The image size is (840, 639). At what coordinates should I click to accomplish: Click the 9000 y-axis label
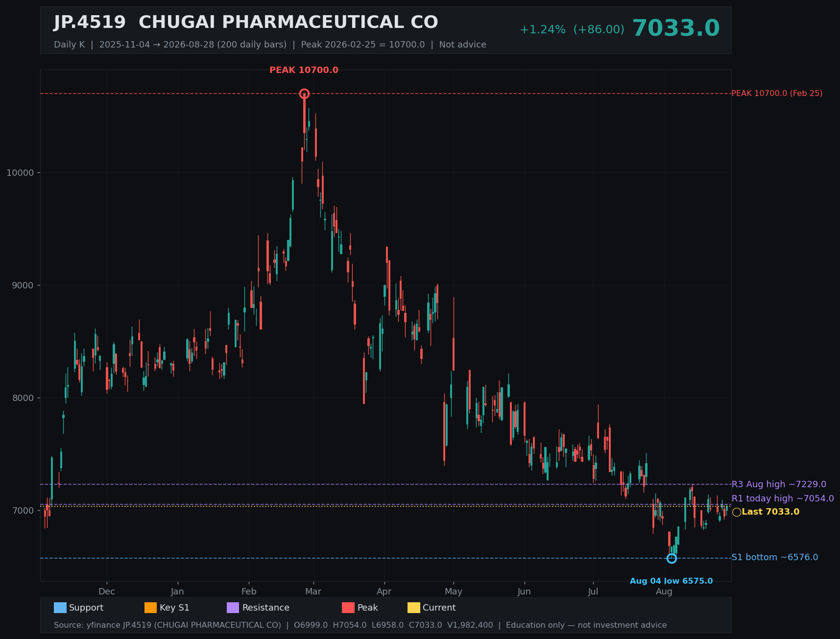point(23,285)
